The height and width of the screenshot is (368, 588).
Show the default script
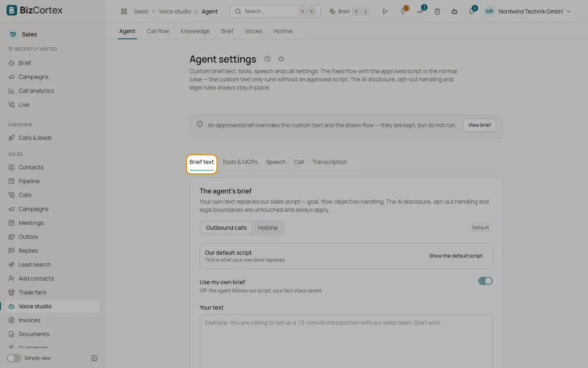click(x=456, y=256)
